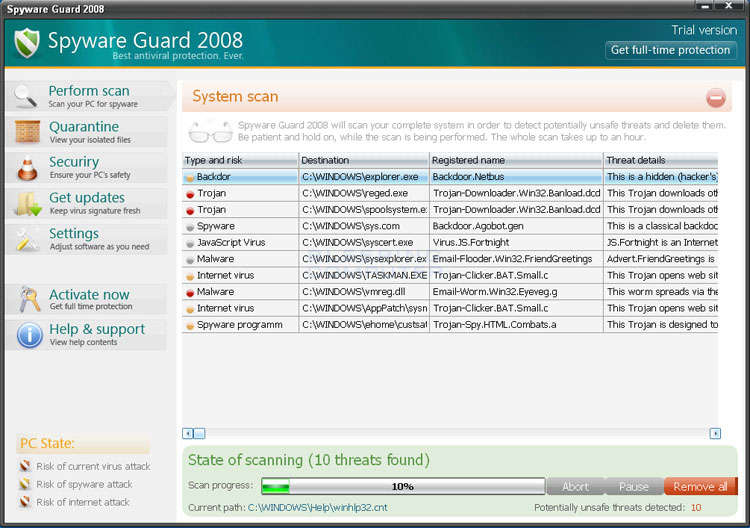
Task: Click the icon beside Risk of internet attack
Action: point(24,501)
